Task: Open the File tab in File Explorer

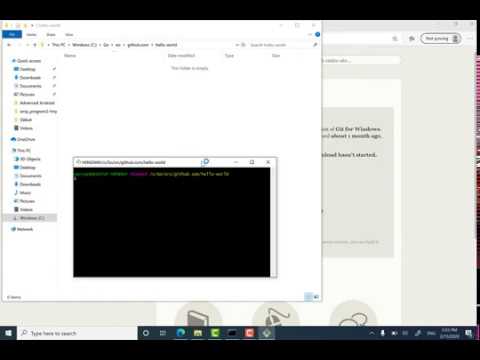Action: pos(12,34)
